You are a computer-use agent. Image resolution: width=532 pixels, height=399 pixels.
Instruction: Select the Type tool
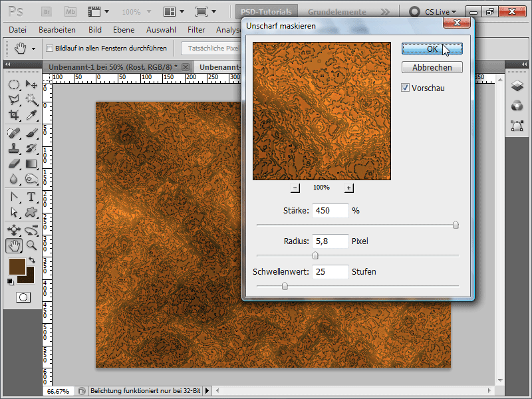(x=31, y=197)
